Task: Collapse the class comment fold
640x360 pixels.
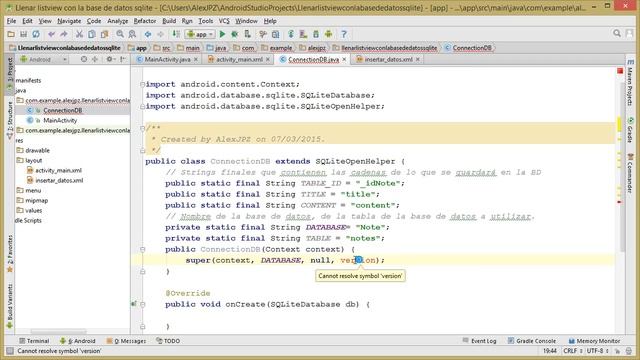Action: point(142,128)
